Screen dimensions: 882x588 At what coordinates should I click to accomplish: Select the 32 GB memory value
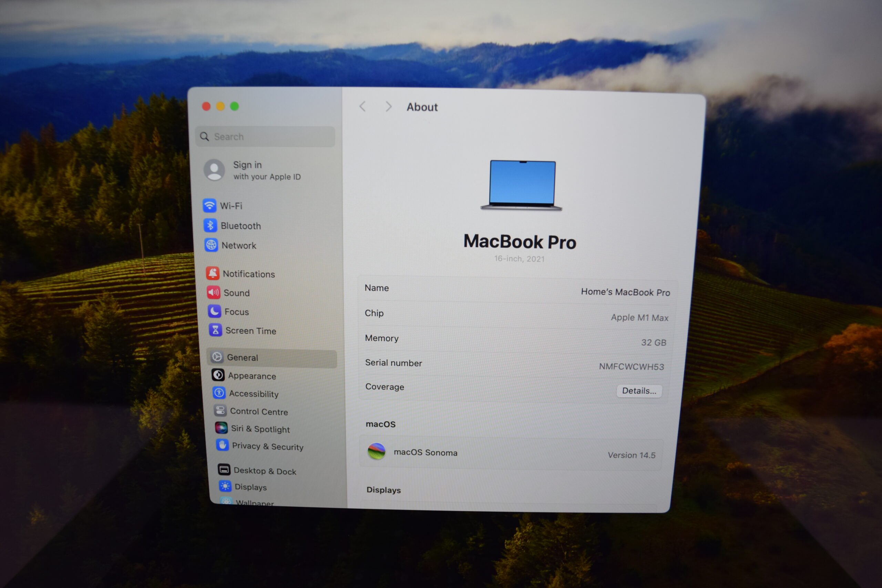click(x=654, y=342)
